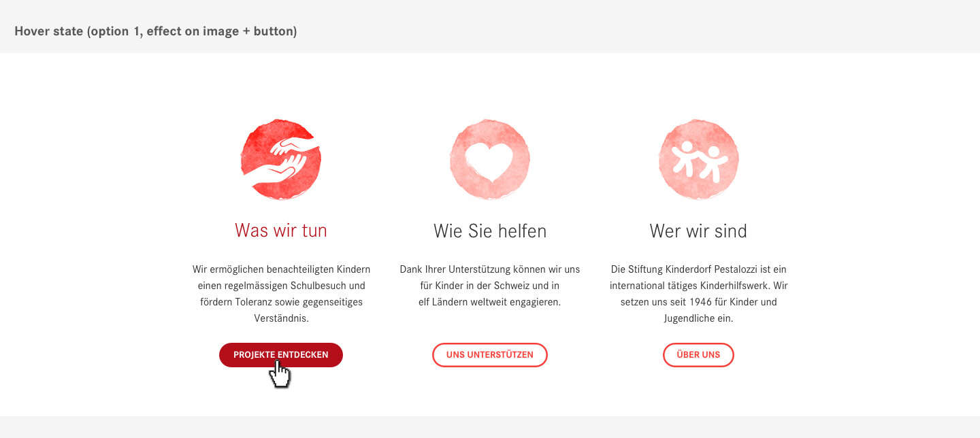
Task: Click the UNS UNTERSTÜTZEN button
Action: [490, 355]
